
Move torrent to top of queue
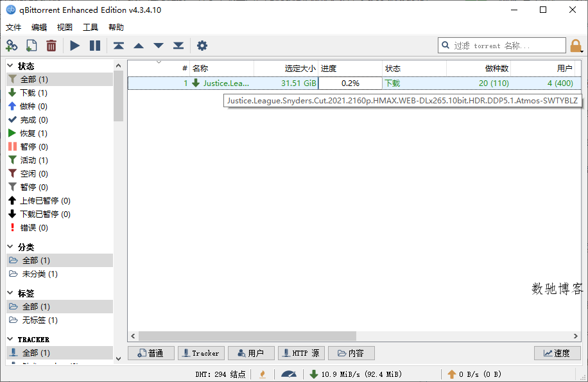[119, 46]
